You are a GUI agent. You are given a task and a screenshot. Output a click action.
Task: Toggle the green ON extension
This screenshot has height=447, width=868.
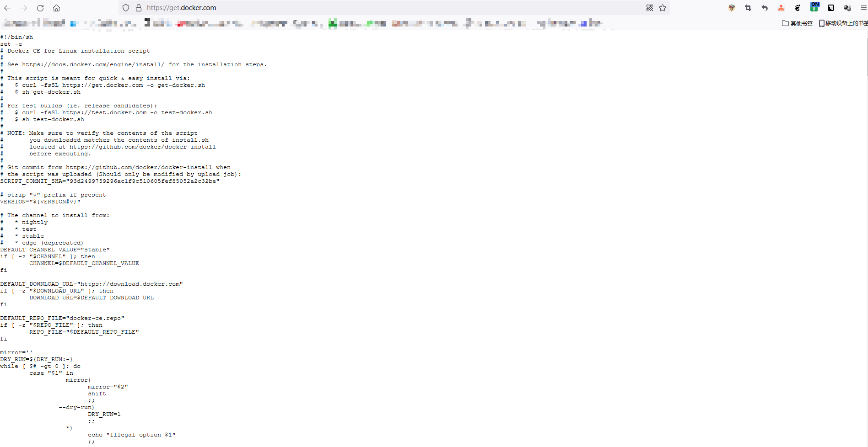pyautogui.click(x=814, y=7)
